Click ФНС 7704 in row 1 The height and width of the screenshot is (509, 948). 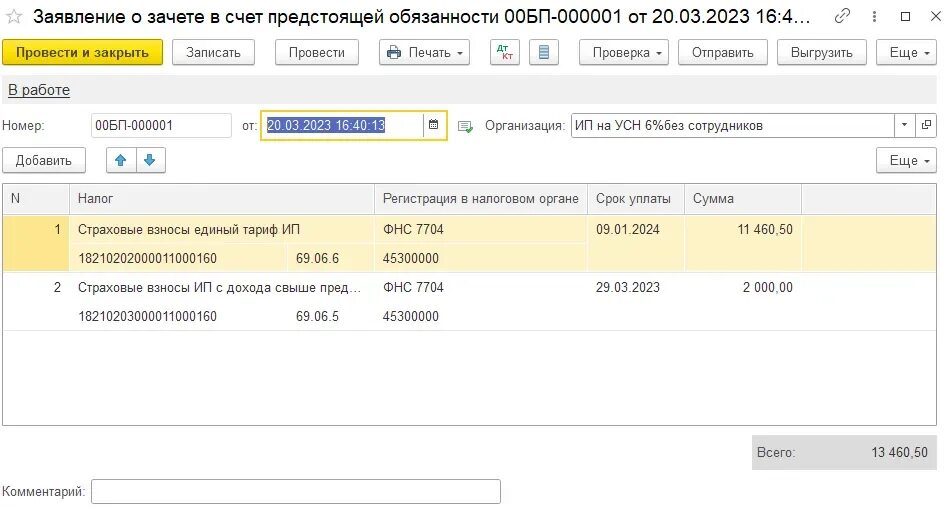pos(413,230)
